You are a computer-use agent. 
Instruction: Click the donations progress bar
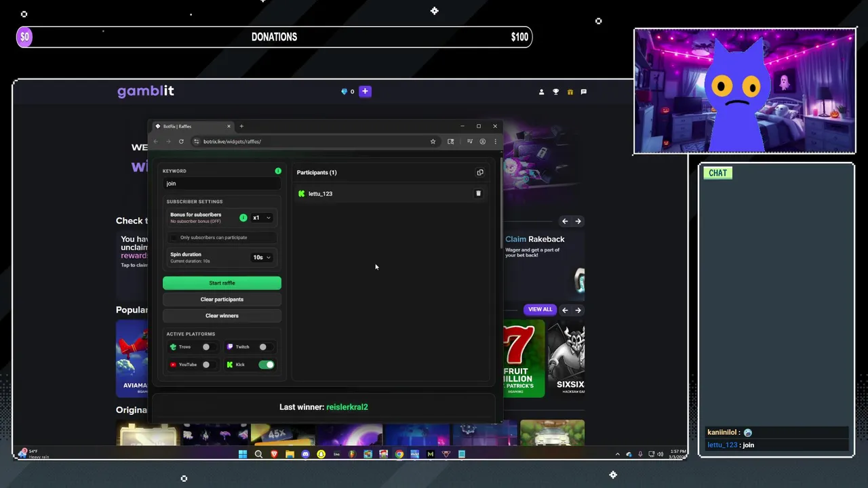[x=274, y=37]
